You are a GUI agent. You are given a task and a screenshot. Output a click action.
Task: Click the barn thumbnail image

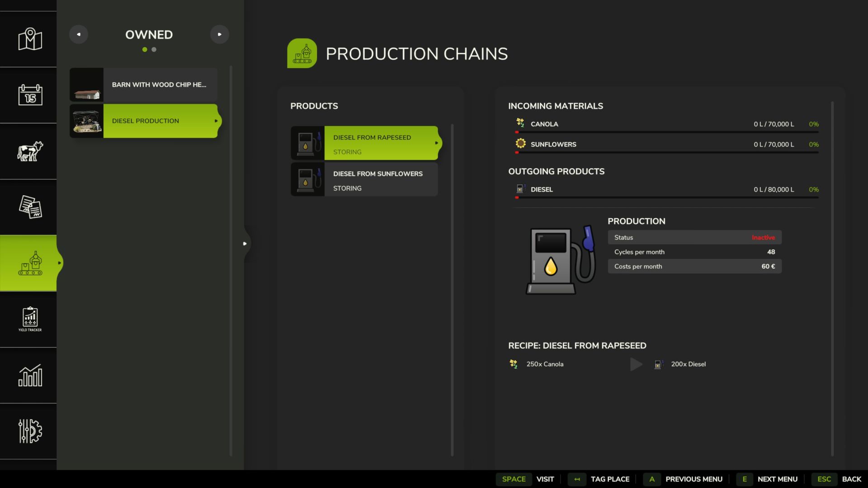(86, 84)
